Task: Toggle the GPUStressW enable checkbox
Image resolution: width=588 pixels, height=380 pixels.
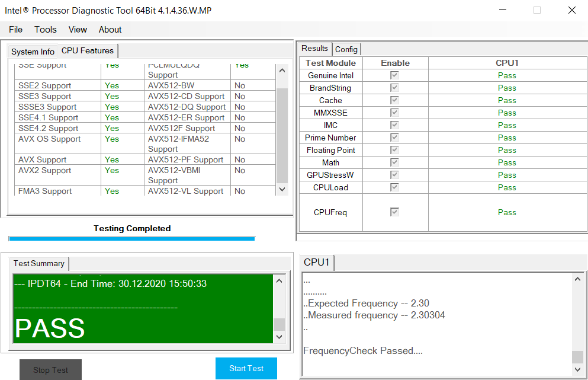Action: (x=394, y=175)
